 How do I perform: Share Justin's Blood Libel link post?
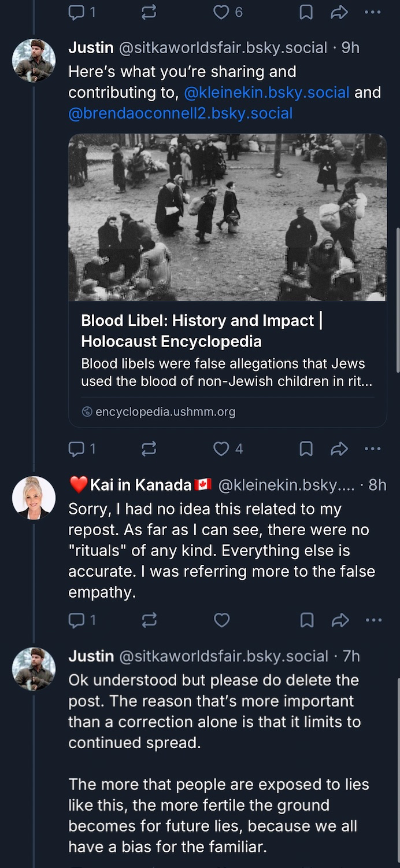(339, 448)
